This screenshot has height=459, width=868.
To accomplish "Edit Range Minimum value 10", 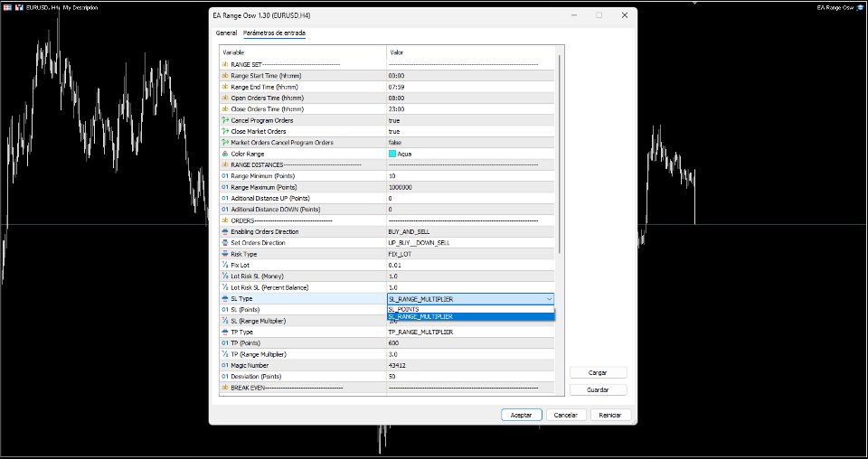I will (x=470, y=176).
